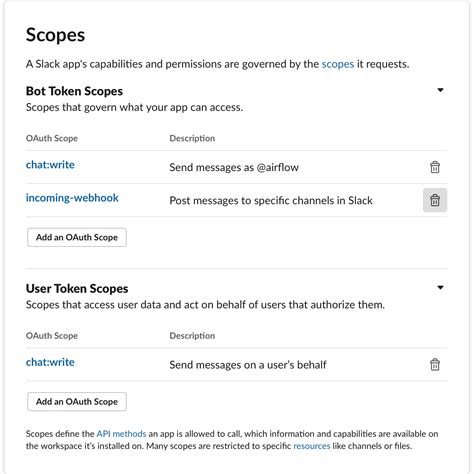Follow the resources link in the footer text
Viewport: 474px width, 474px height.
312,446
